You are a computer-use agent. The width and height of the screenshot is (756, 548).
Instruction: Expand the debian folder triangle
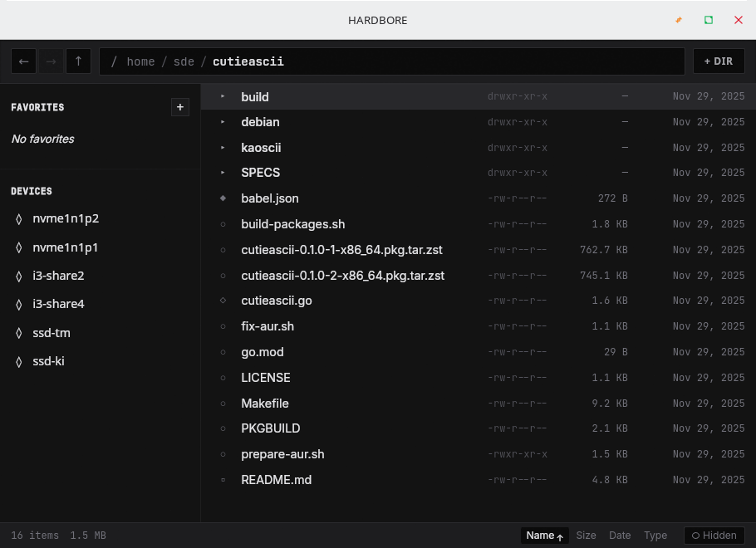point(223,122)
